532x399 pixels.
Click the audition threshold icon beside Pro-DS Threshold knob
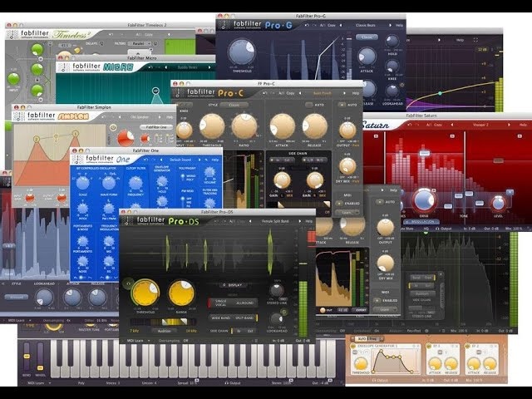pos(128,283)
